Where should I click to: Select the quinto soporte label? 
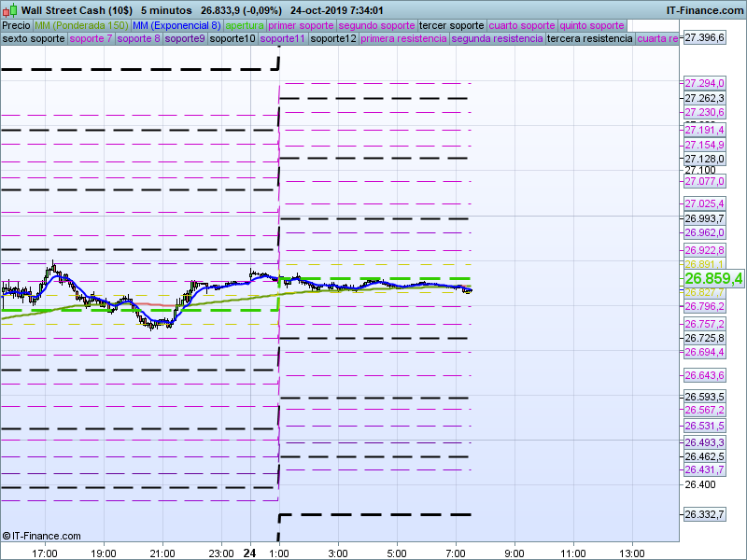coord(592,25)
